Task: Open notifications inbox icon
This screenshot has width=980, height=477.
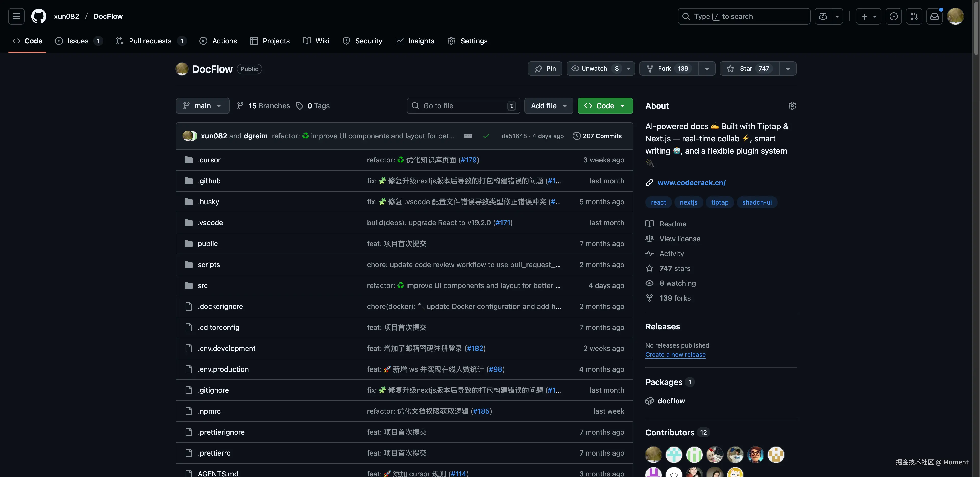Action: click(934, 16)
